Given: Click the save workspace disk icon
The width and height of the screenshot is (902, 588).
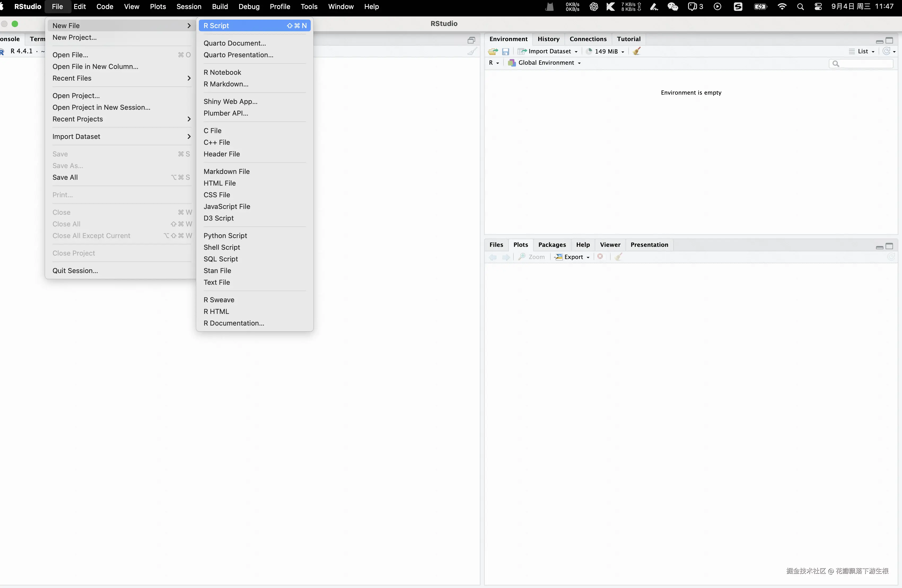Looking at the screenshot, I should 506,51.
